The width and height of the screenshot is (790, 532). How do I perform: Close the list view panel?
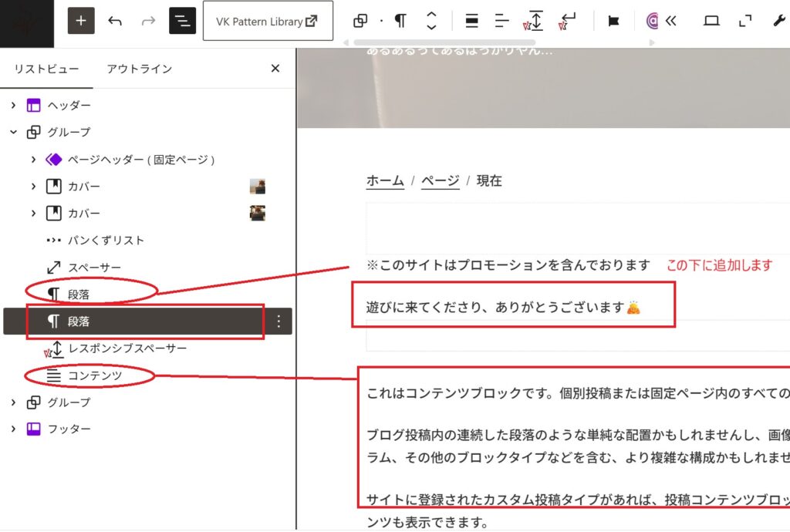(275, 69)
